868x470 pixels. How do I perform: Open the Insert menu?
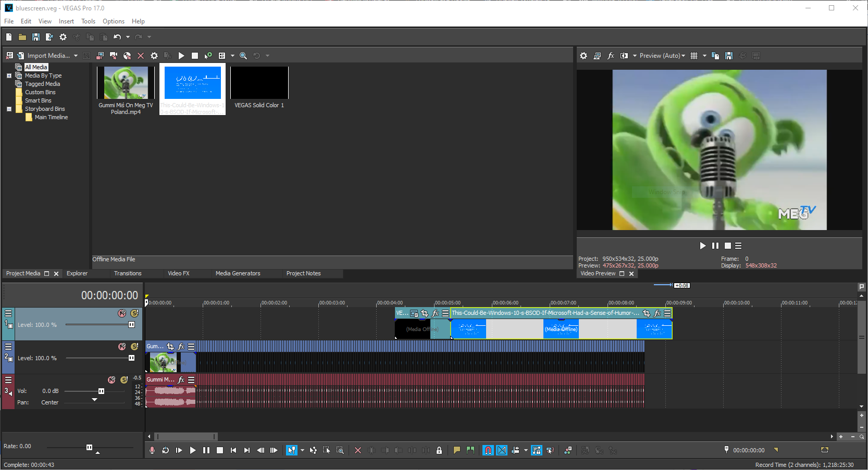click(x=66, y=21)
